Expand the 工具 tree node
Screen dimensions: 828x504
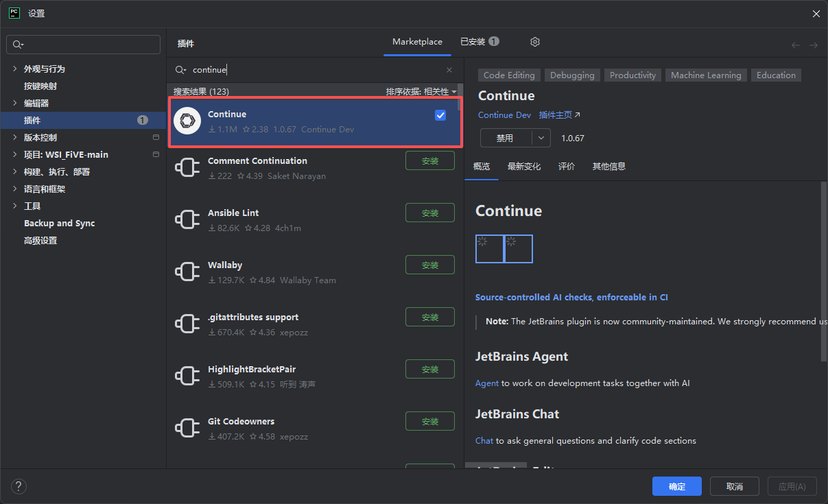tap(15, 206)
